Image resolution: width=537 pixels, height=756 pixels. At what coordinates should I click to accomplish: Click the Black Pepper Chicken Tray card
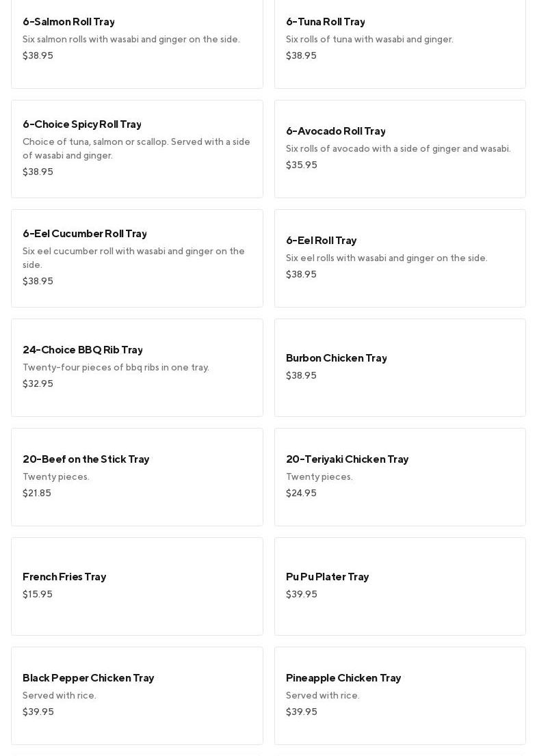[88, 678]
